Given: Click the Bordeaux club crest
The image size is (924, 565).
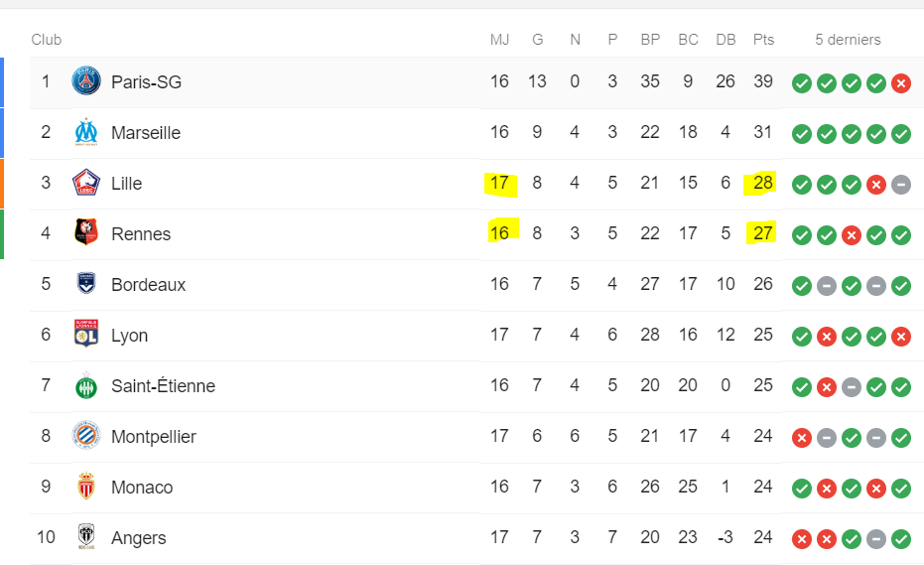Looking at the screenshot, I should coord(86,283).
